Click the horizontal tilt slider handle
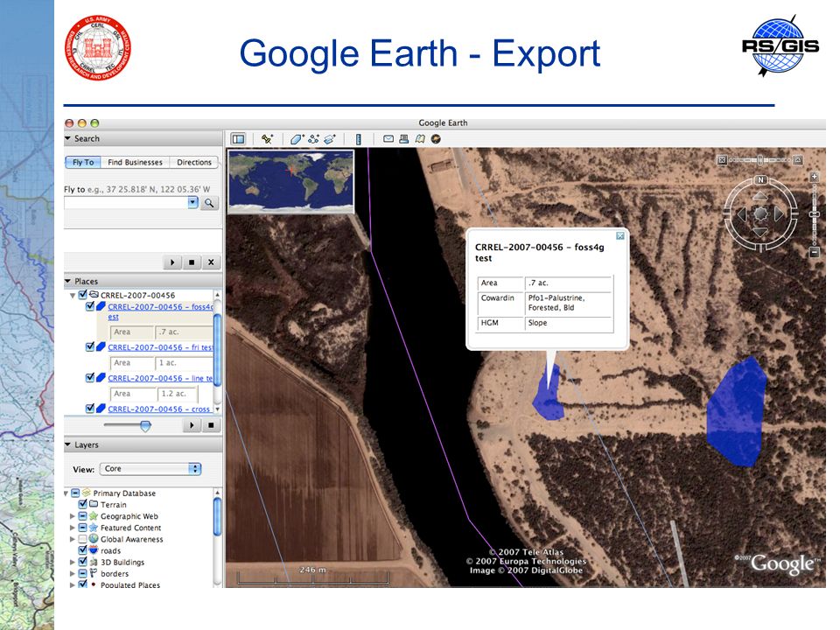The width and height of the screenshot is (840, 630). pos(759,159)
